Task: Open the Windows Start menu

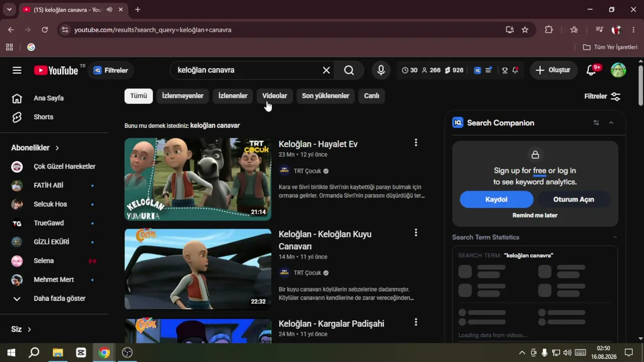Action: pyautogui.click(x=11, y=352)
